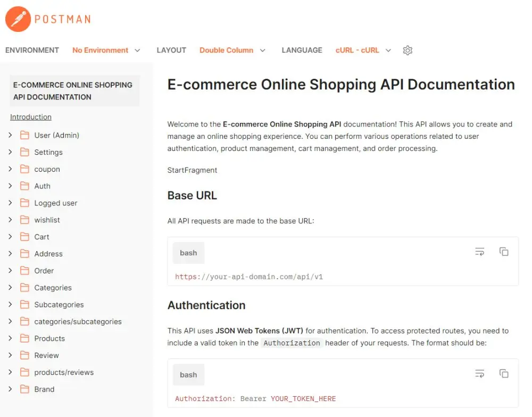Click the bash label on the Base URL block
The image size is (532, 417).
(188, 253)
